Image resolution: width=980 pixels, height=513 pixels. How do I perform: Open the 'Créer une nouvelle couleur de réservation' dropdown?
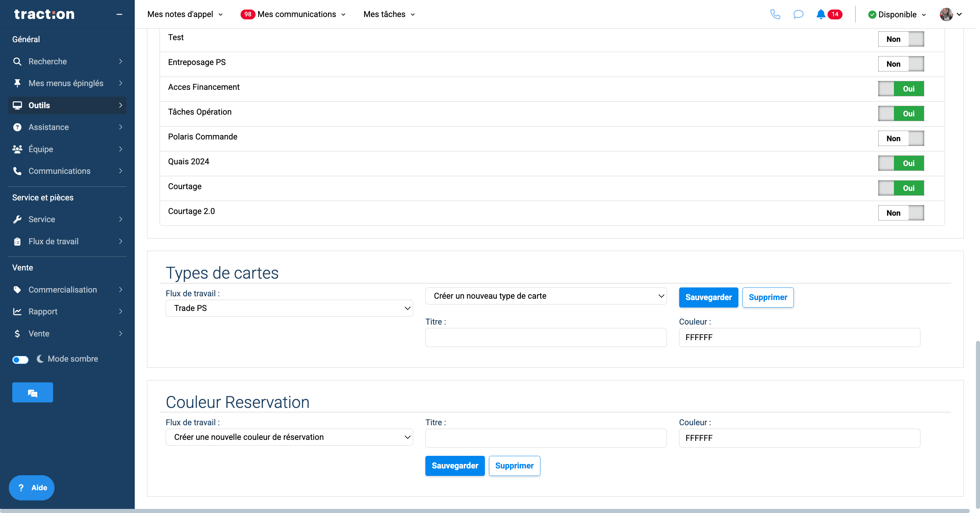289,437
